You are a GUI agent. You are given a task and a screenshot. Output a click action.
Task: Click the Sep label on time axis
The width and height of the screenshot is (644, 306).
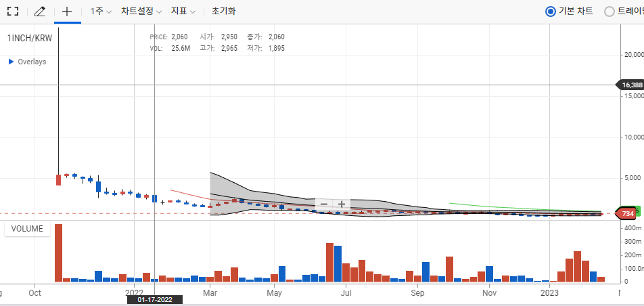(417, 293)
